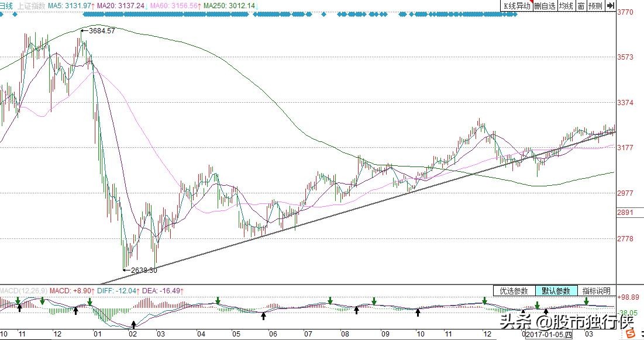This screenshot has height=340, width=644.
Task: Click the 上证指数 index name
Action: [31, 6]
